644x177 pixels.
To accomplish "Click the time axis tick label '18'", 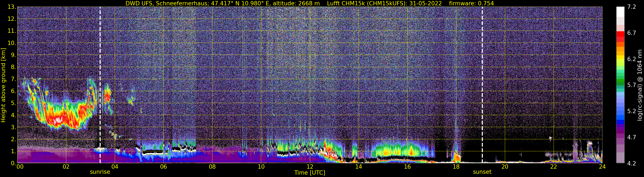I will 456,167.
